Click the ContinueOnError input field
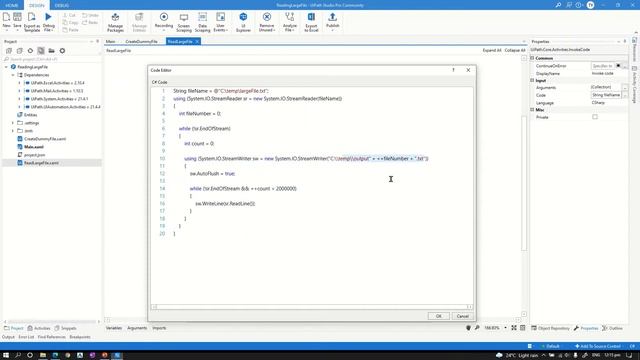This screenshot has height=360, width=640. pyautogui.click(x=602, y=66)
